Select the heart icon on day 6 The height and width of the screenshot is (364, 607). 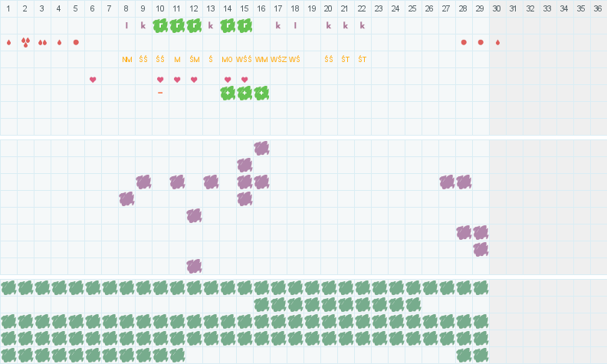point(93,80)
